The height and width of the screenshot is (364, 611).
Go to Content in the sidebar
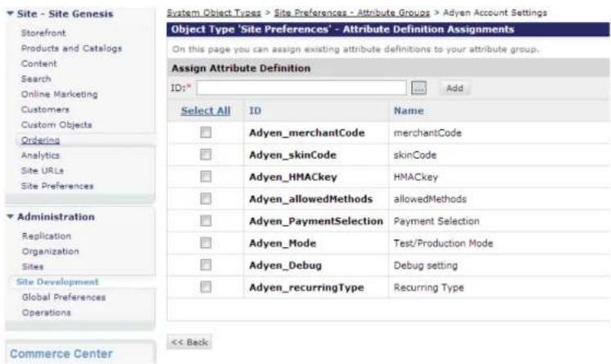pyautogui.click(x=39, y=64)
